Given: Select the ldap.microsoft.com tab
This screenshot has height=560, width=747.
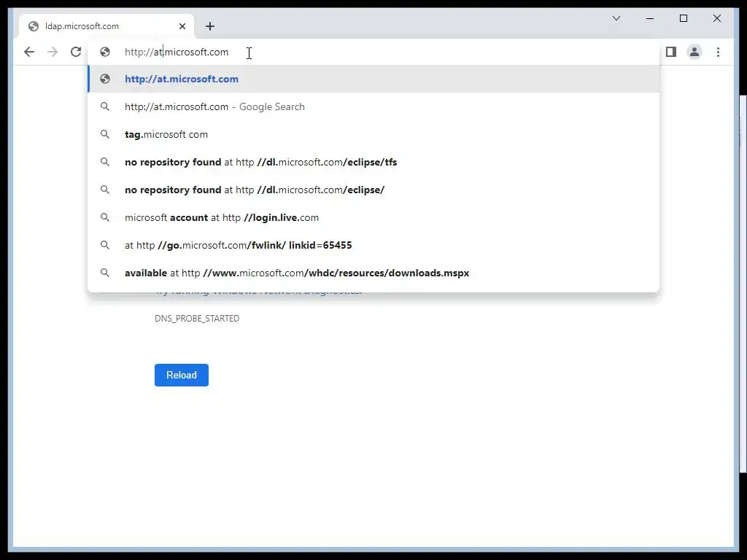Looking at the screenshot, I should (x=107, y=26).
